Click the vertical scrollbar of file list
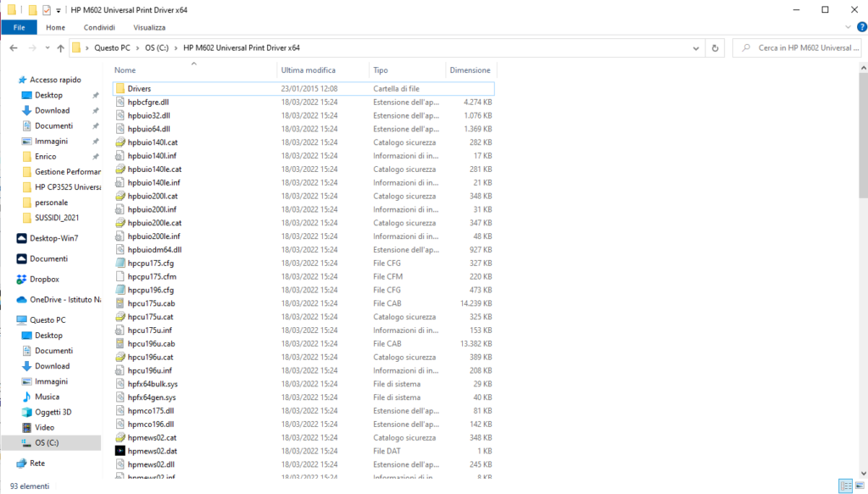Viewport: 868px width, 494px height. point(863,135)
